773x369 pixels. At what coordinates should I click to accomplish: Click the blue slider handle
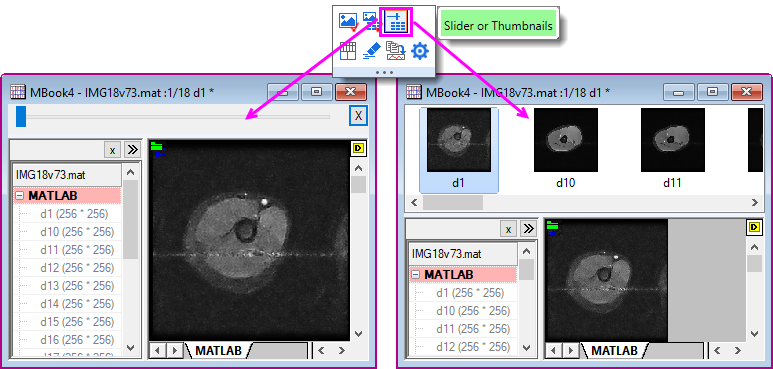coord(21,116)
